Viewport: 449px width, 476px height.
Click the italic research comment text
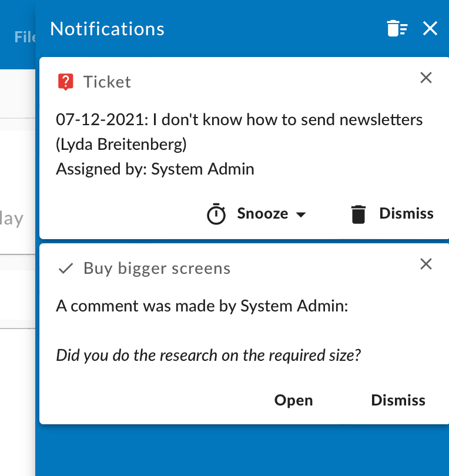click(x=208, y=354)
